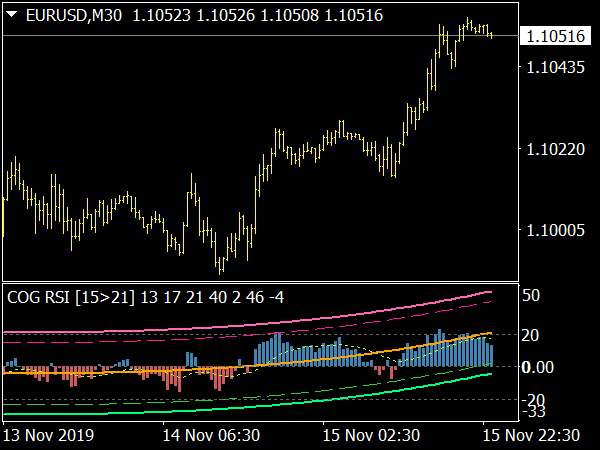600x450 pixels.
Task: Click the 14 Nov 06:30 time label
Action: [x=212, y=435]
